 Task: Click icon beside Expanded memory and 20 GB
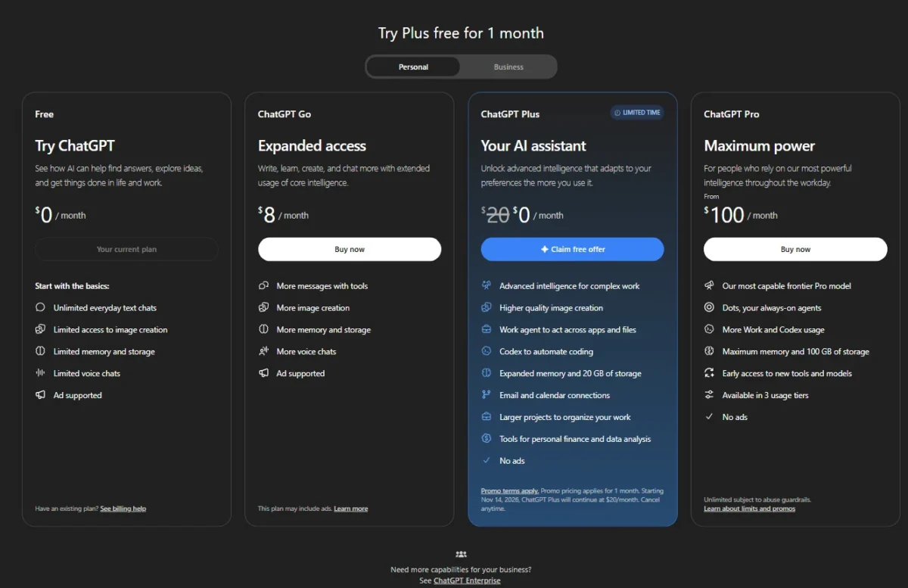(x=487, y=373)
